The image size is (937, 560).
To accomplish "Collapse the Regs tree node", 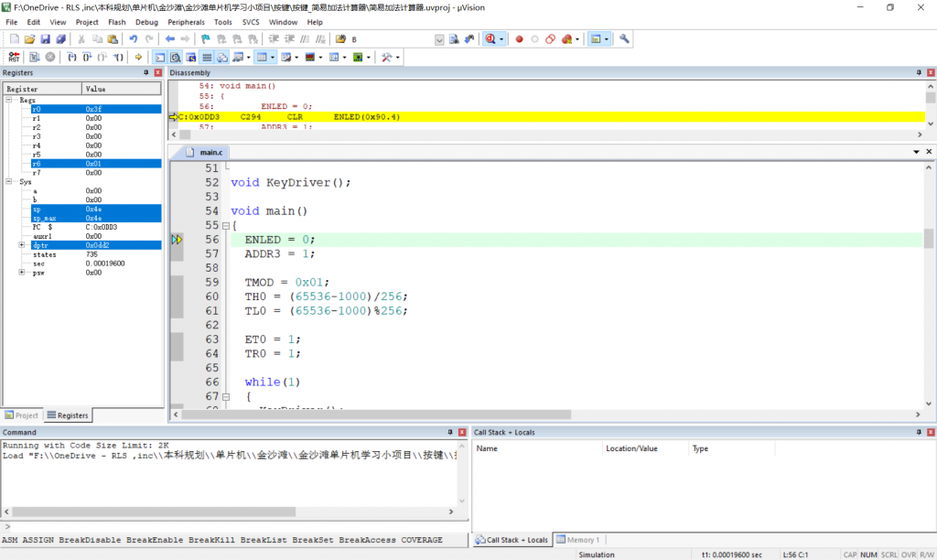I will point(8,100).
